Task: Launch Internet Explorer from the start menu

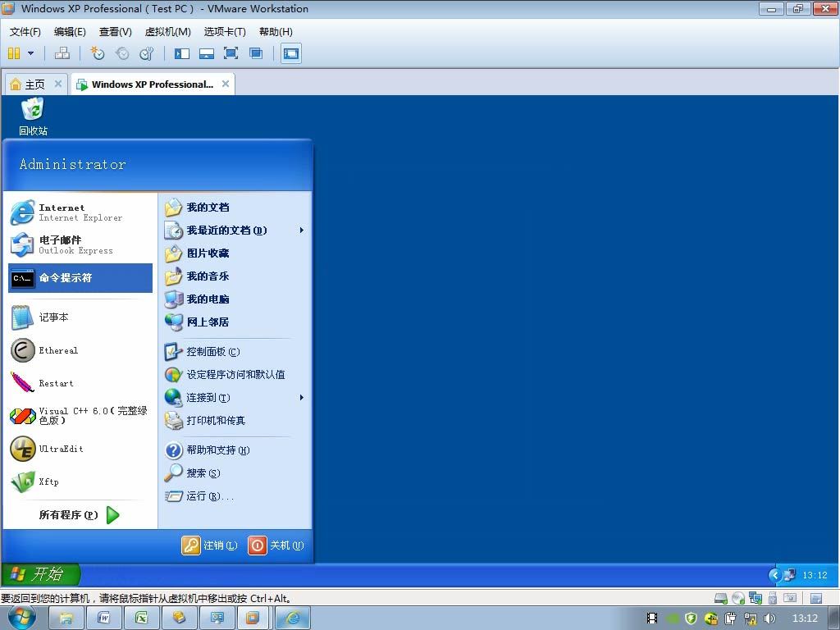Action: tap(80, 212)
